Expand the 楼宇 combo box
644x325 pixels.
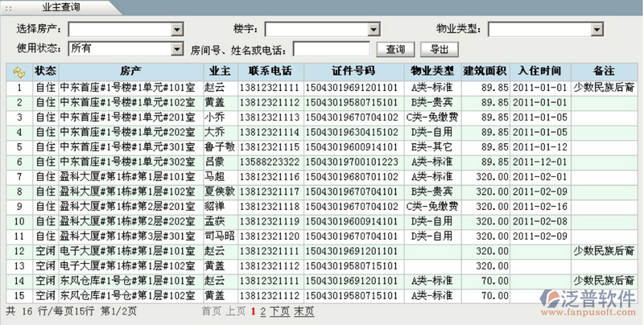(x=374, y=30)
